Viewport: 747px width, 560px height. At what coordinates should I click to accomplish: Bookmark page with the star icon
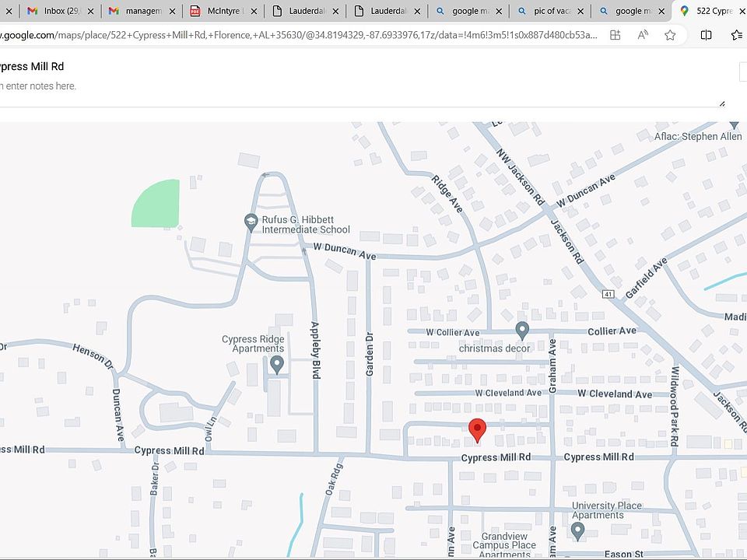click(670, 35)
